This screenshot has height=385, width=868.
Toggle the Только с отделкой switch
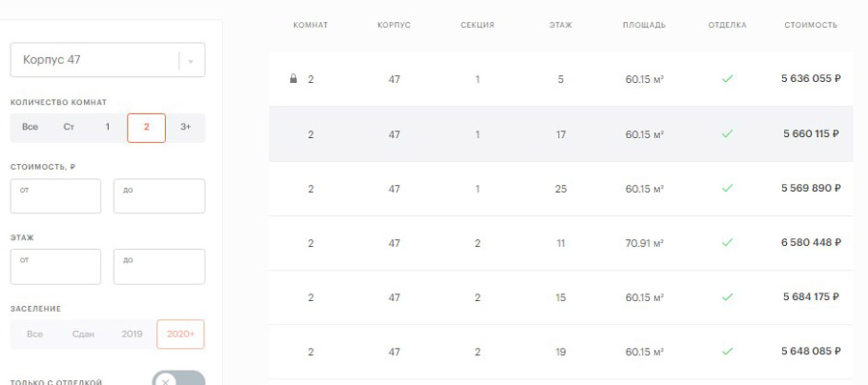pyautogui.click(x=178, y=379)
